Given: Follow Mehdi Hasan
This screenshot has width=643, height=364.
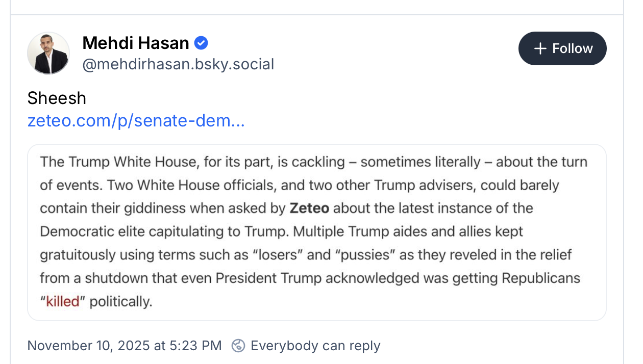Looking at the screenshot, I should pos(562,48).
